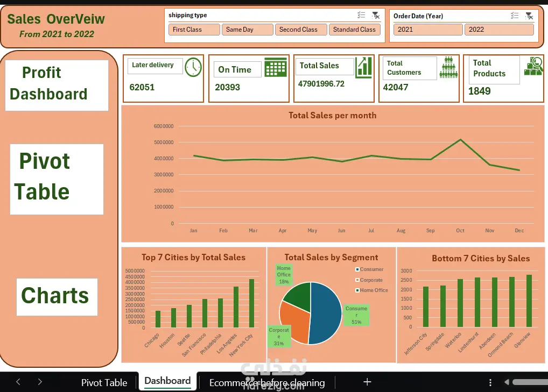Click the Total Sales label box

(324, 66)
